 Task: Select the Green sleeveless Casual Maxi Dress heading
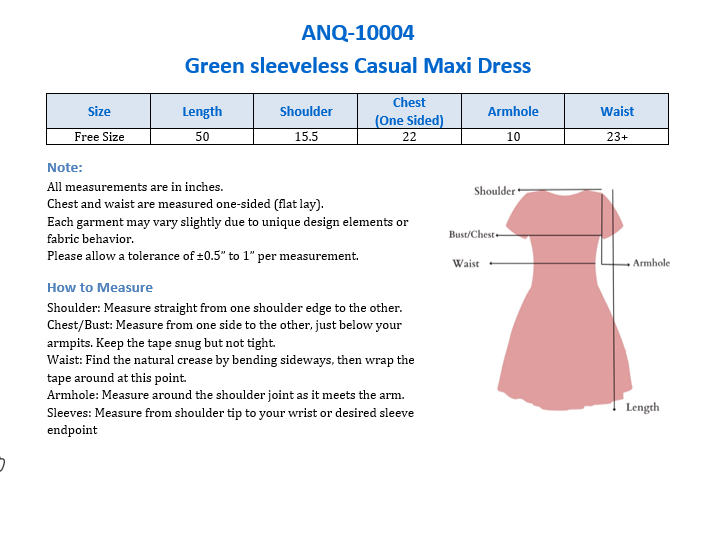coord(357,66)
